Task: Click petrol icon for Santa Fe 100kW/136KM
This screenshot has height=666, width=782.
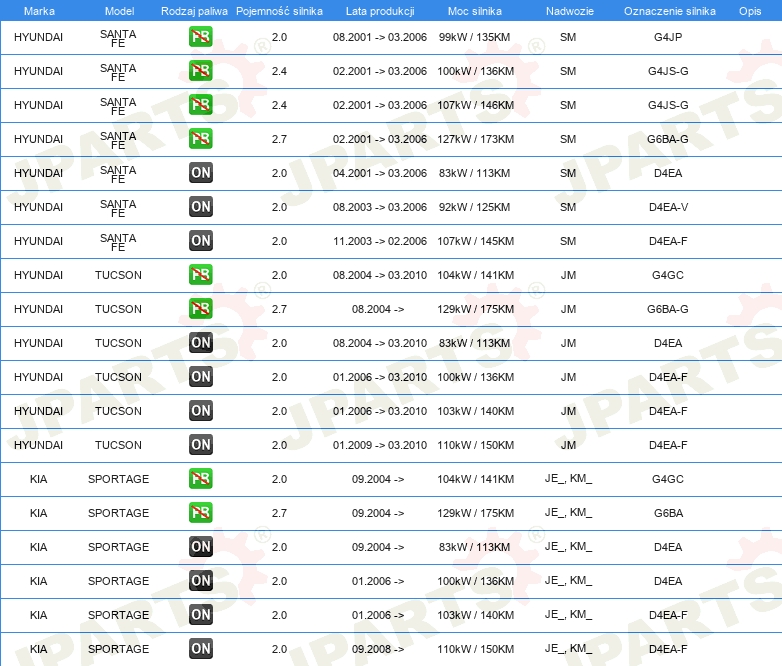Action: click(x=200, y=70)
